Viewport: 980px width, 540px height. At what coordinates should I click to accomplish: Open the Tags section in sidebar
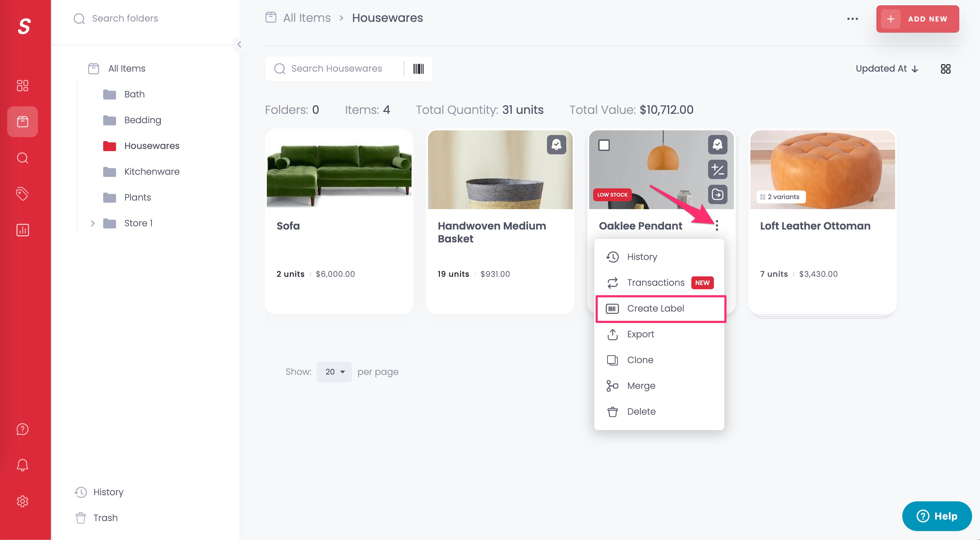click(x=23, y=194)
